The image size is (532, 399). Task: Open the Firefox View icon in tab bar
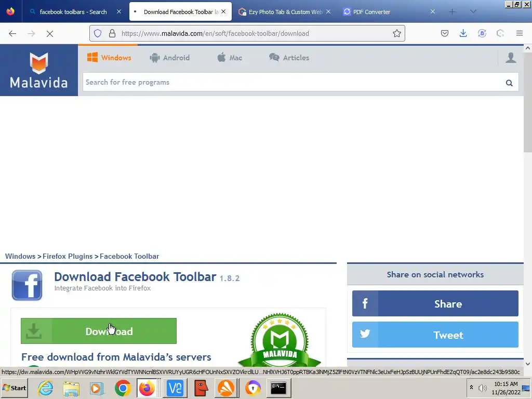(x=10, y=11)
